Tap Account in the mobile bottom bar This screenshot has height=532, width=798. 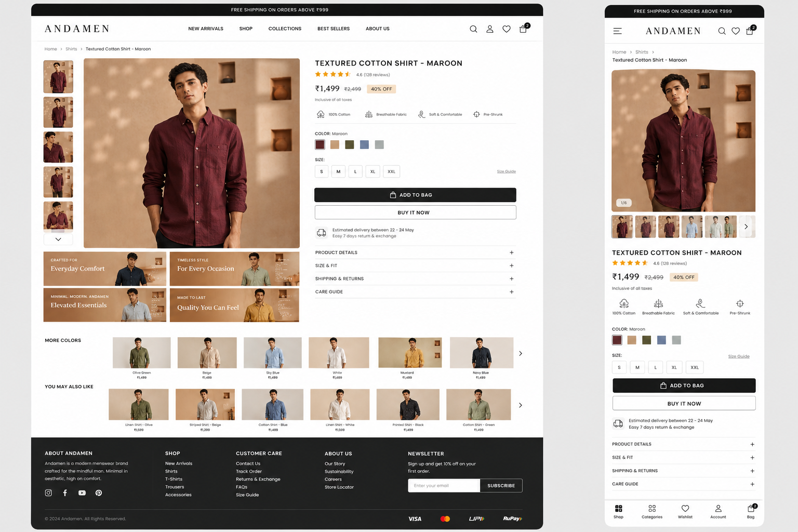click(718, 511)
